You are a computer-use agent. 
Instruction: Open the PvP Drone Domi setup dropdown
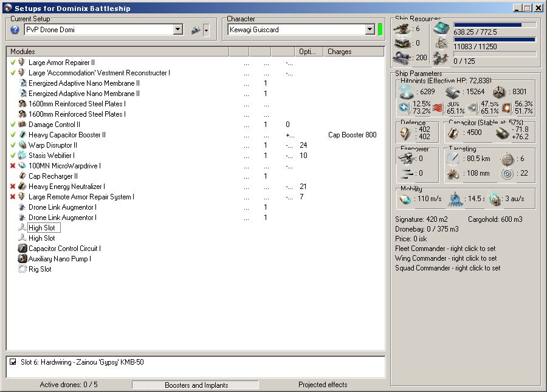[x=178, y=29]
